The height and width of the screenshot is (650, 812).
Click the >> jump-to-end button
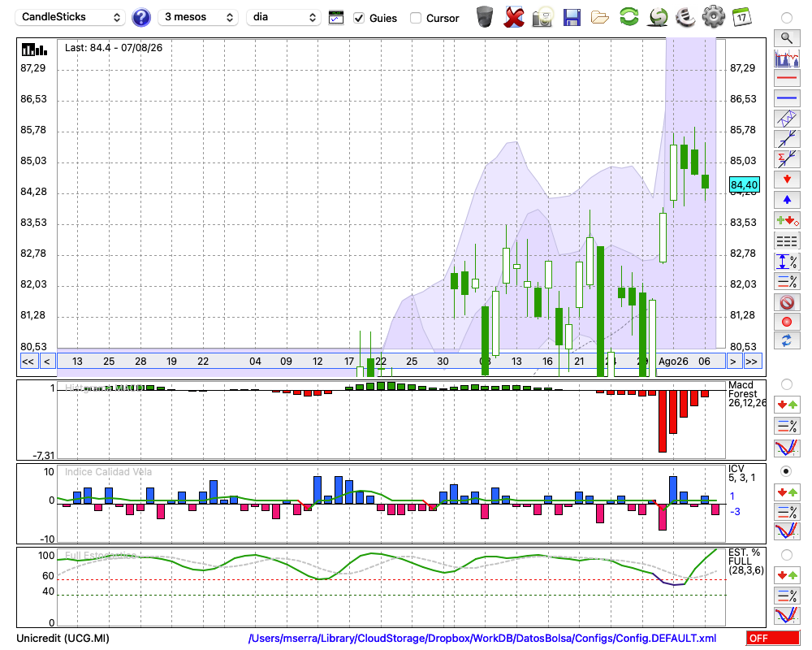click(x=751, y=362)
